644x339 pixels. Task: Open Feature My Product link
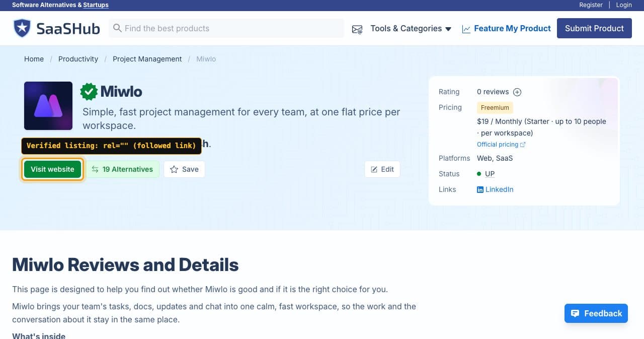(x=506, y=28)
